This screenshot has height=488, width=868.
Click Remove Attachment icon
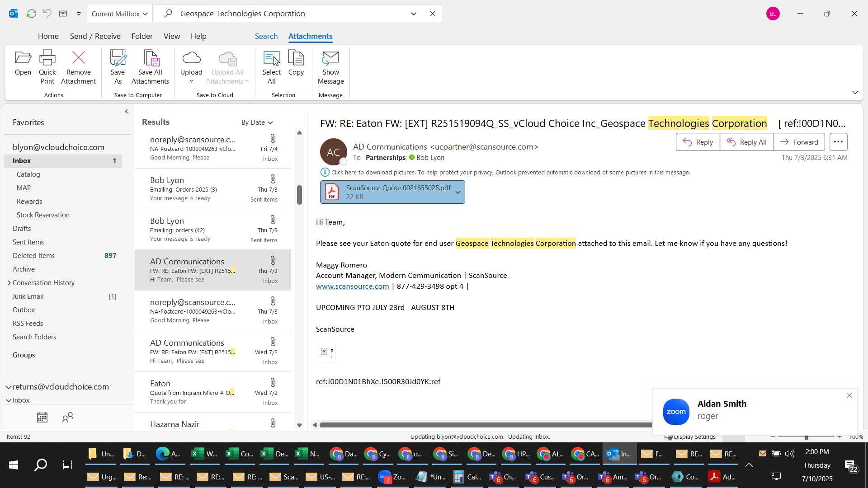[78, 67]
